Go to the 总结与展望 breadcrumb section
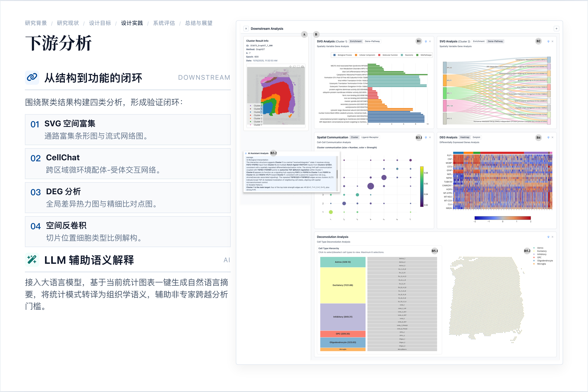Viewport: 588px width, 392px height. tap(199, 23)
